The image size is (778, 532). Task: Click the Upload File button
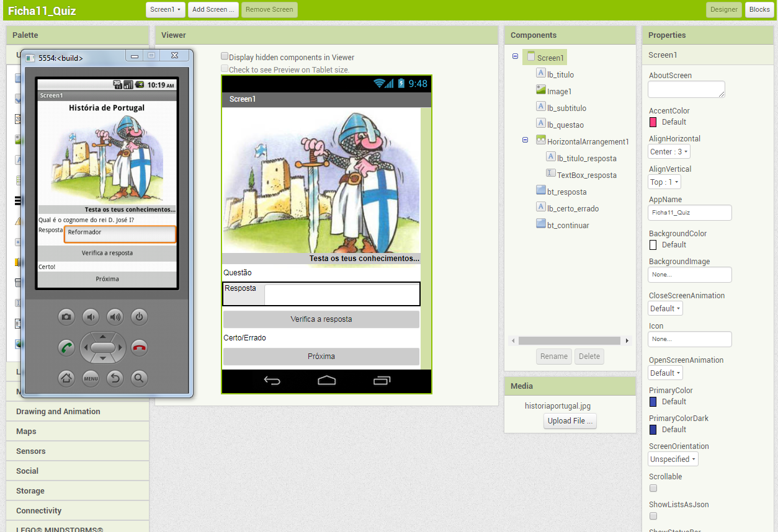(x=570, y=421)
